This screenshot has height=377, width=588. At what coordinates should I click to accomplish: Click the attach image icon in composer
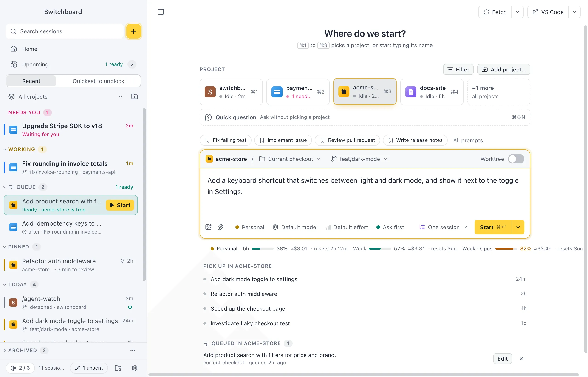click(208, 227)
